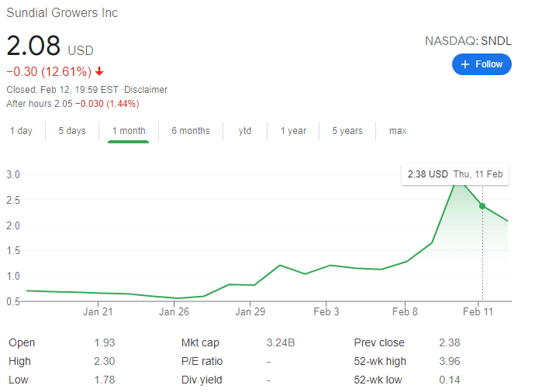Click the green data point on chart
The image size is (549, 392).
(x=482, y=206)
